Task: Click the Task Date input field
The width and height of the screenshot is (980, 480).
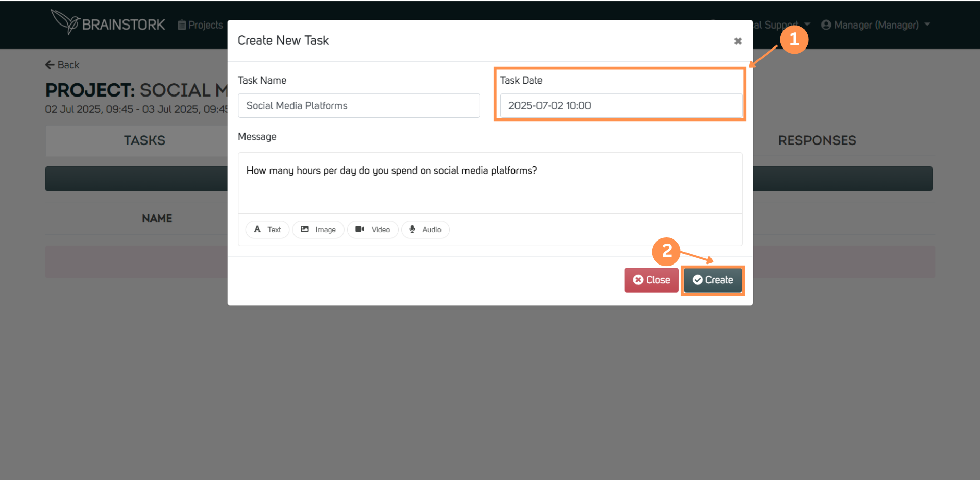Action: coord(621,106)
